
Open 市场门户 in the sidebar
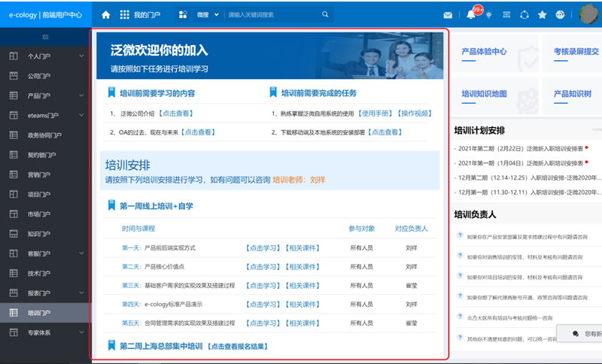click(x=46, y=214)
